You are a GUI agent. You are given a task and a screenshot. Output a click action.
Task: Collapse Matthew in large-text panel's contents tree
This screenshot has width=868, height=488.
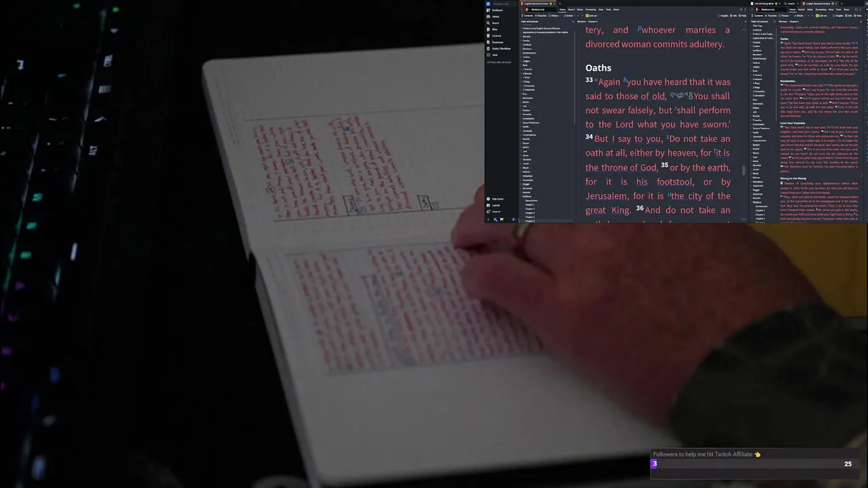[521, 197]
